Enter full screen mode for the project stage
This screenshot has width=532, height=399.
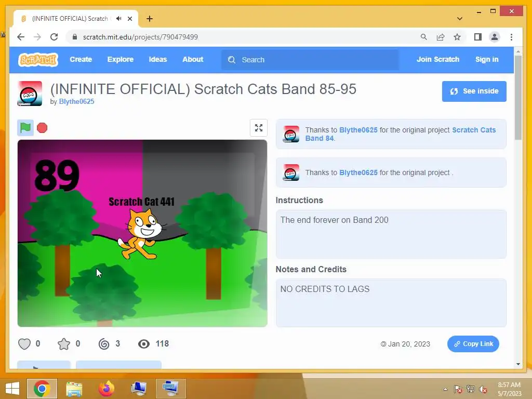click(x=259, y=128)
